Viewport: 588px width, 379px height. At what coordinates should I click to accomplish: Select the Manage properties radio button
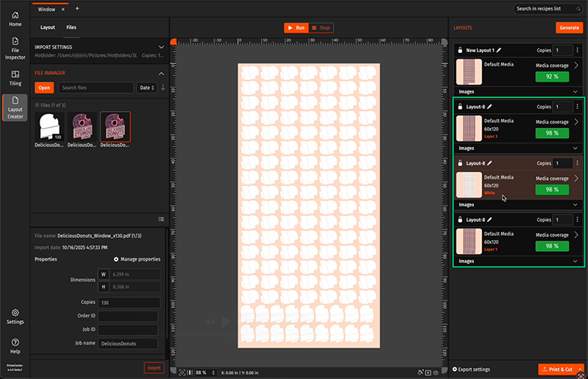tap(116, 259)
